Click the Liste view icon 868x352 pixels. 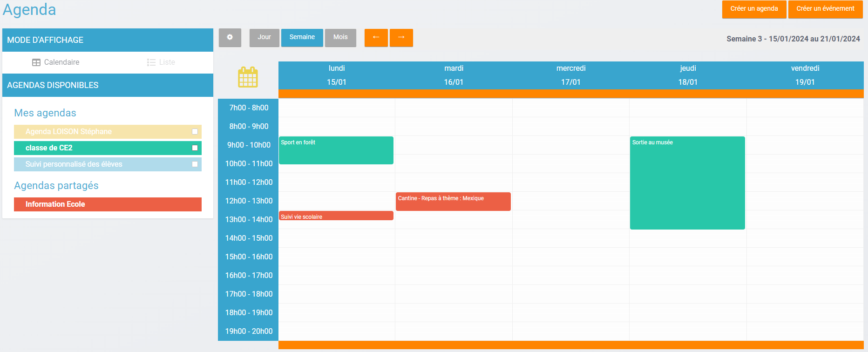151,62
